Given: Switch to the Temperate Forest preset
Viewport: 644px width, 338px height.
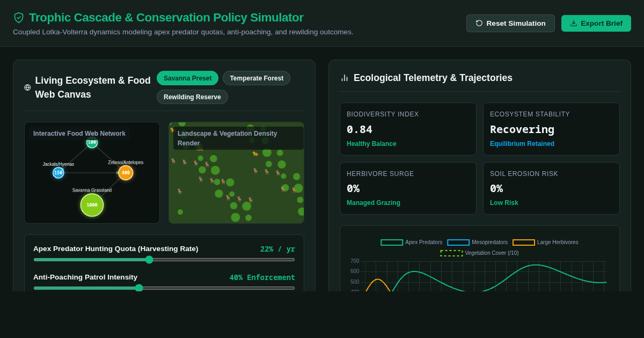Looking at the screenshot, I should pos(257,78).
